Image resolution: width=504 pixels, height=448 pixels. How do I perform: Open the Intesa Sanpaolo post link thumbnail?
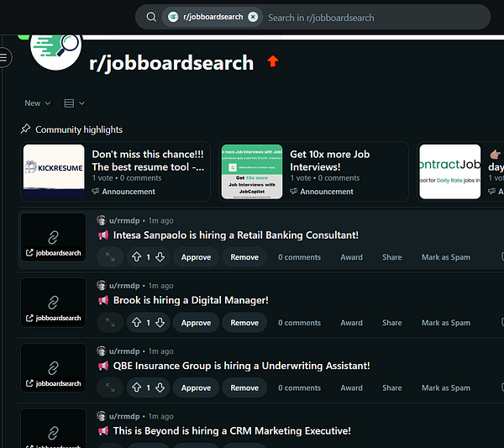coord(54,237)
